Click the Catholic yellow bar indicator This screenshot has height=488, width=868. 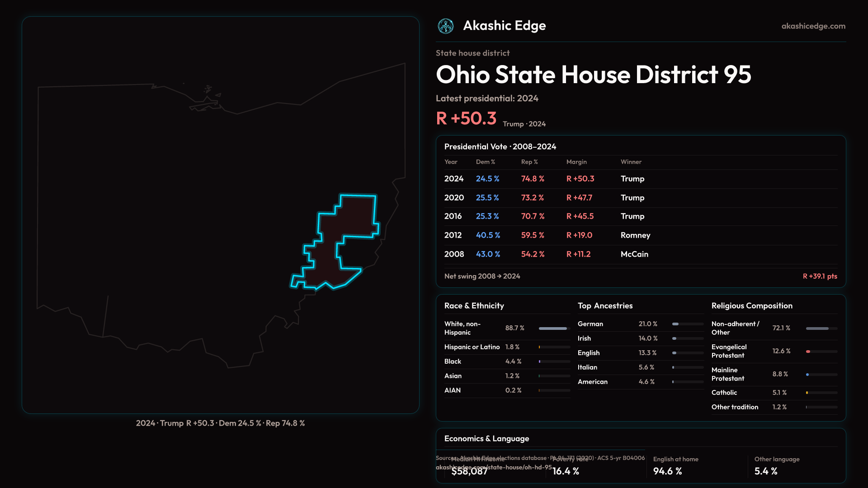pyautogui.click(x=807, y=393)
